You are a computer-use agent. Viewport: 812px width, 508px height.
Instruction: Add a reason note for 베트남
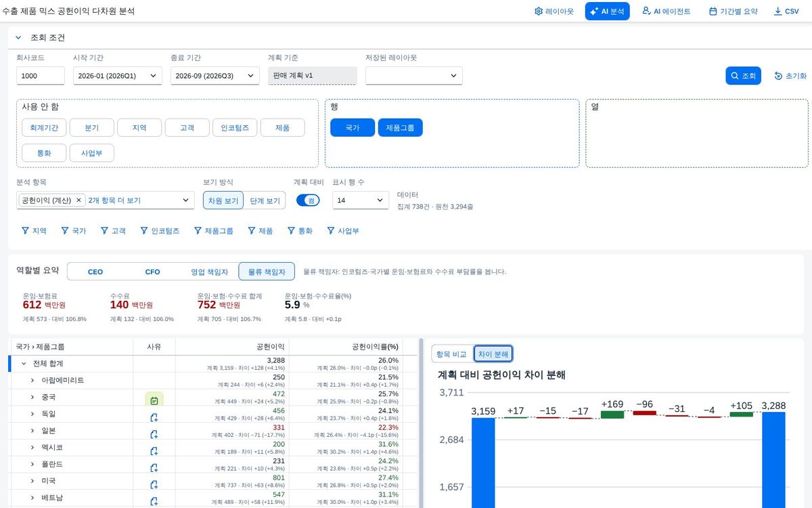click(154, 501)
